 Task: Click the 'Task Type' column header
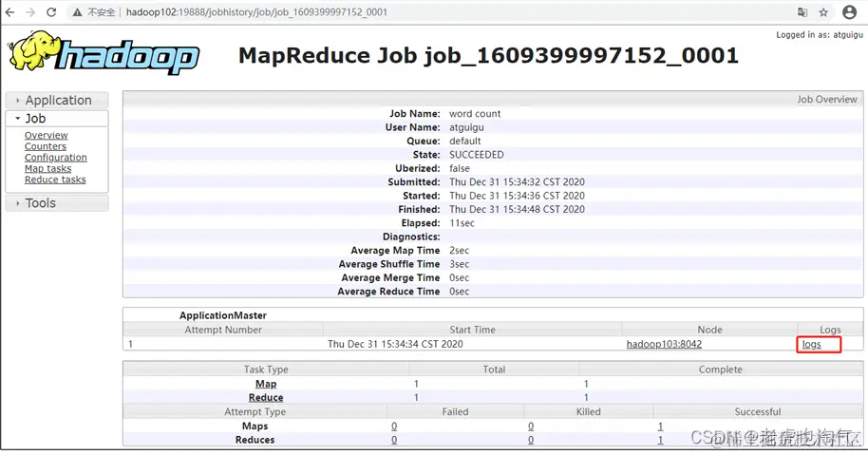pos(266,370)
